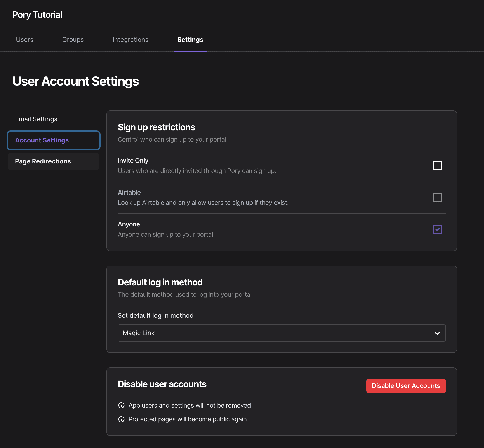Open the Magic Link login method dropdown
This screenshot has width=484, height=448.
tap(281, 333)
